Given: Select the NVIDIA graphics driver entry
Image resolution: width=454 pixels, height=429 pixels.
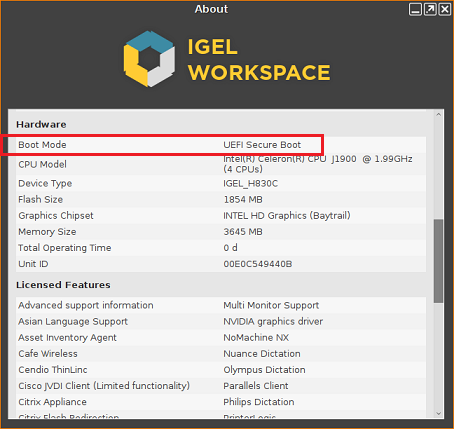Looking at the screenshot, I should click(x=273, y=322).
